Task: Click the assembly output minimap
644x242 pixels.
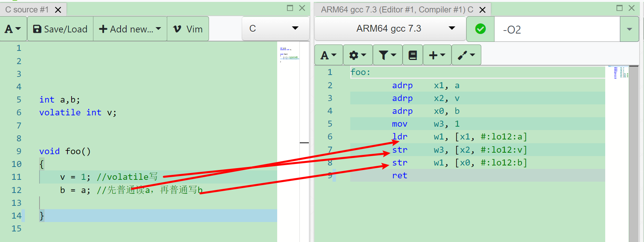Action: (x=618, y=72)
